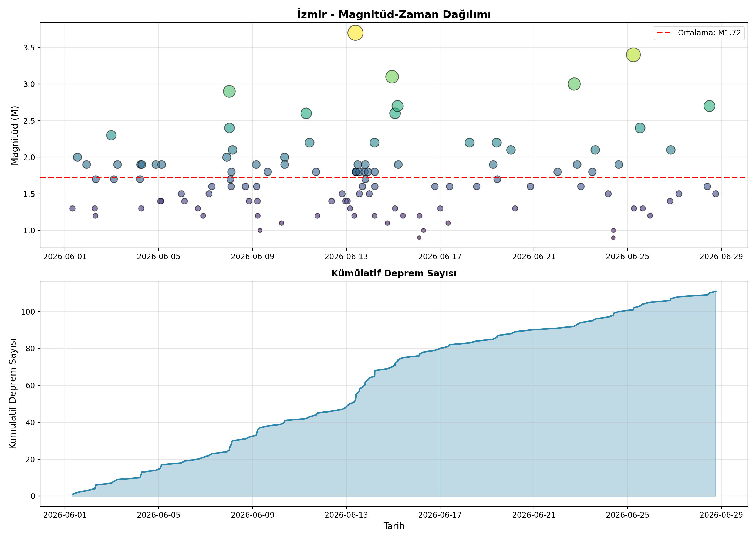Click the title "İzmir - Magnitüd-Zaman Dağılımı"

coord(394,14)
